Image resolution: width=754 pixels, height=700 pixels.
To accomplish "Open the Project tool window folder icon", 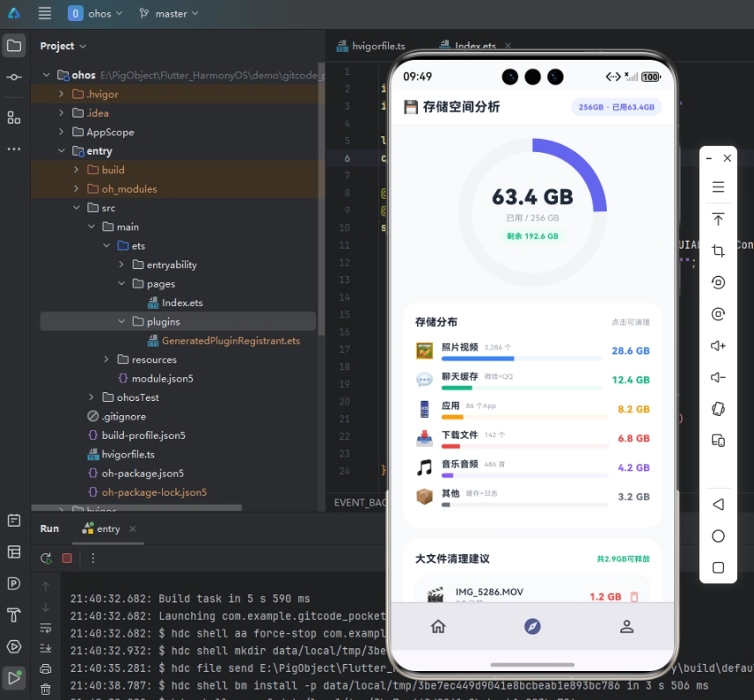I will 14,46.
